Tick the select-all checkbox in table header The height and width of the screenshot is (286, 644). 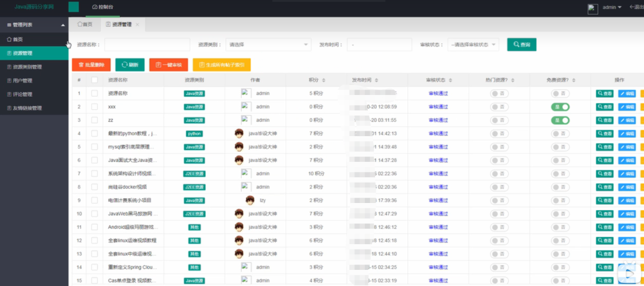click(x=94, y=80)
